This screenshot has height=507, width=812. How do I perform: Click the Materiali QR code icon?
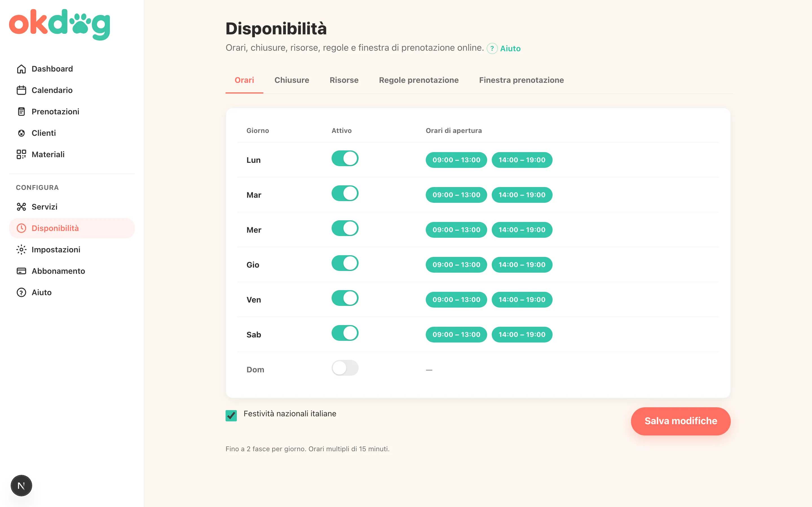click(21, 154)
